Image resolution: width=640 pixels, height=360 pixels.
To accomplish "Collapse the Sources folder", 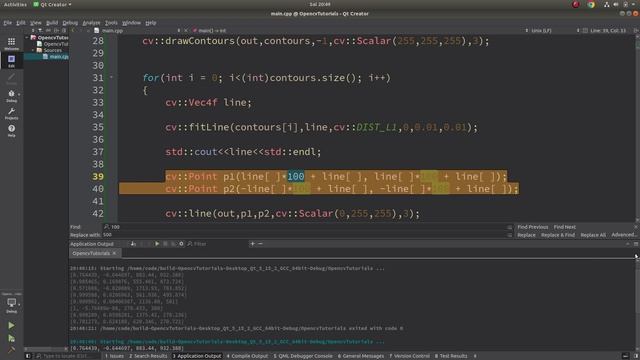I will click(33, 50).
